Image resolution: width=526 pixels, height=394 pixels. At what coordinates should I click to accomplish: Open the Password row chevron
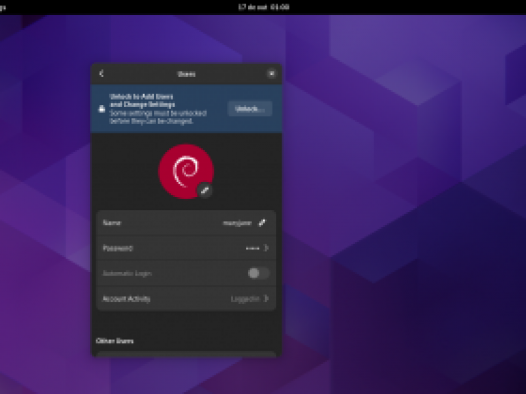[x=266, y=248]
